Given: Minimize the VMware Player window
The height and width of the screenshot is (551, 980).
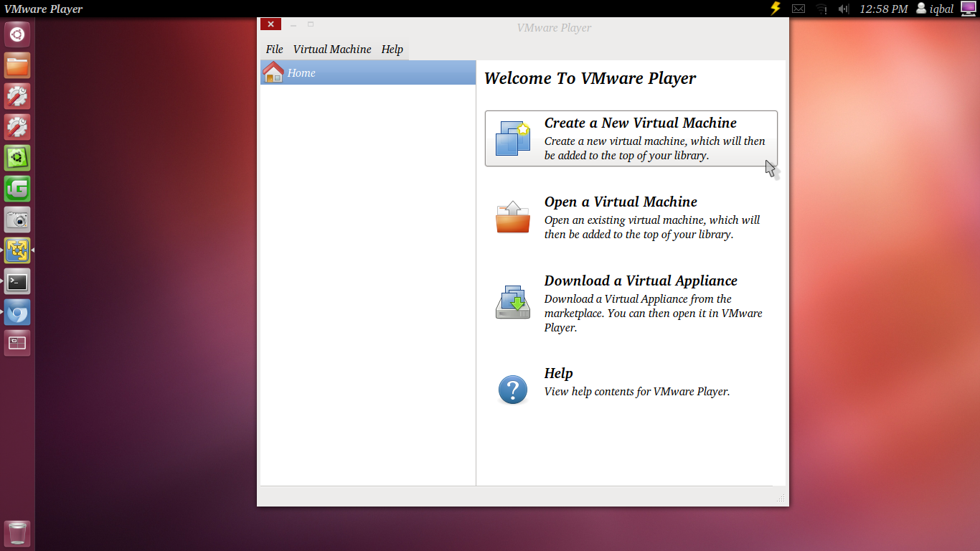Looking at the screenshot, I should pyautogui.click(x=293, y=25).
